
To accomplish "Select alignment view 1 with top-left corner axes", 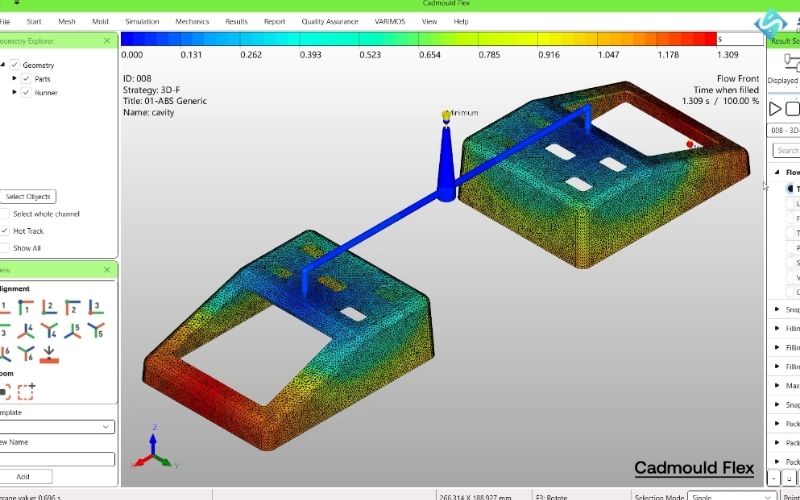I will (26, 307).
